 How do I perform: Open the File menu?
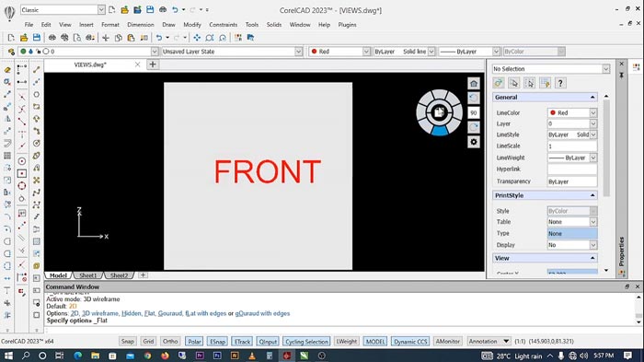29,25
